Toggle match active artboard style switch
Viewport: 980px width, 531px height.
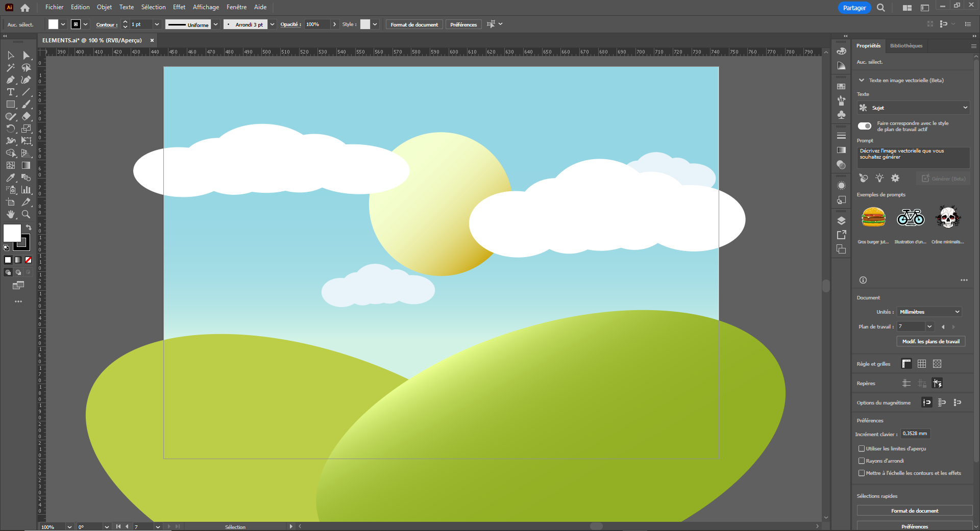click(865, 126)
